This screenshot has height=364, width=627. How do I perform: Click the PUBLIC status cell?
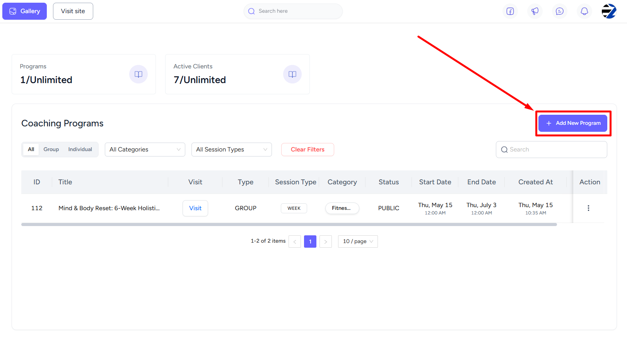pyautogui.click(x=389, y=208)
